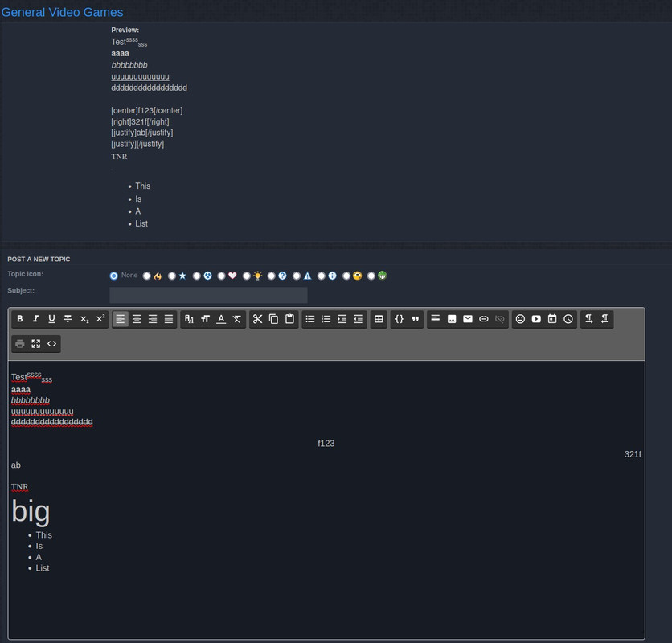Insert a hyperlink

click(483, 319)
